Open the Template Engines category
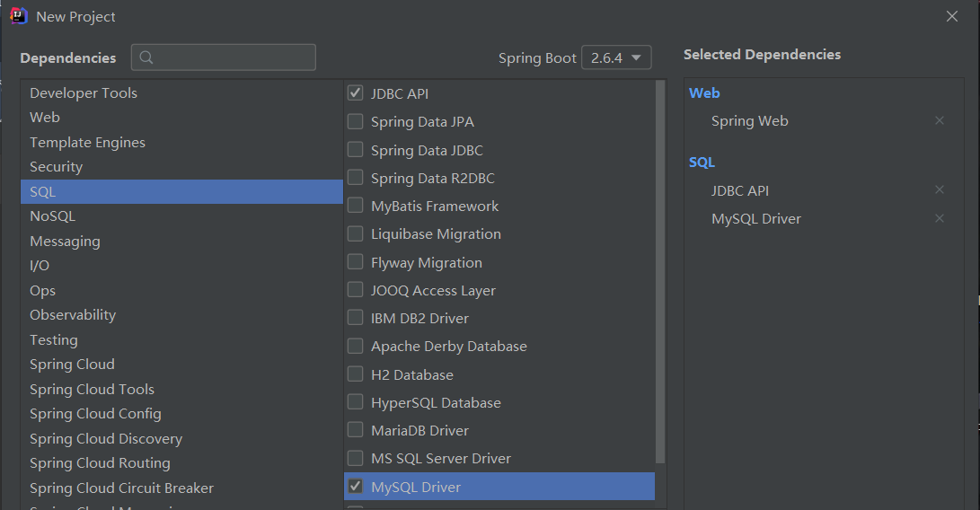The width and height of the screenshot is (980, 510). 181,143
